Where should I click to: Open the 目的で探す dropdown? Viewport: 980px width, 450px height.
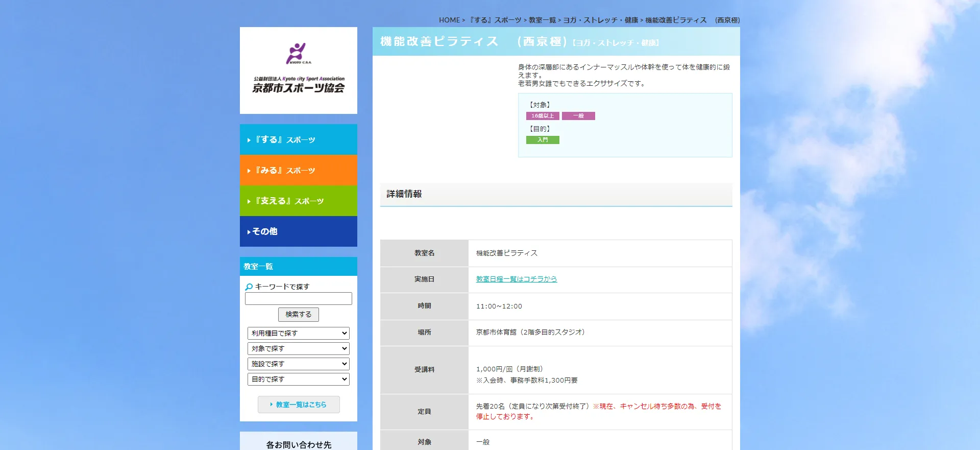(x=298, y=379)
